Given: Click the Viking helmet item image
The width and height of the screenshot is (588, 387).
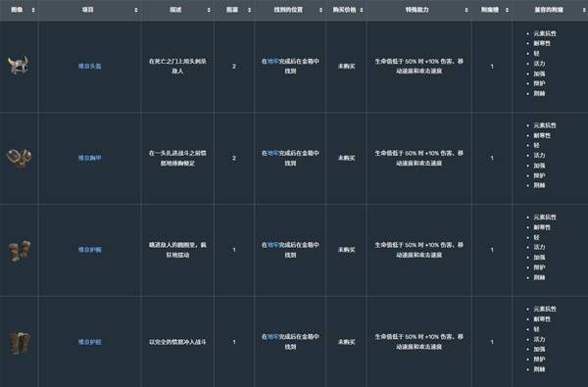Looking at the screenshot, I should point(19,66).
